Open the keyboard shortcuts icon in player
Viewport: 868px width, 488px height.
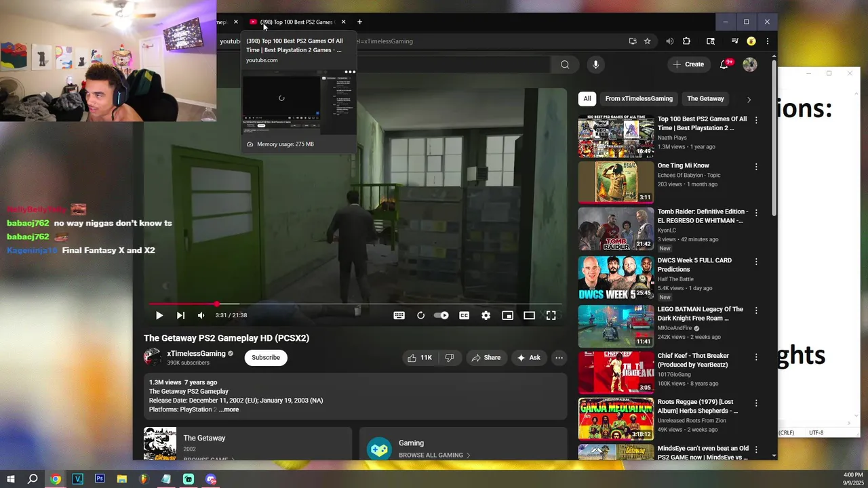coord(399,315)
